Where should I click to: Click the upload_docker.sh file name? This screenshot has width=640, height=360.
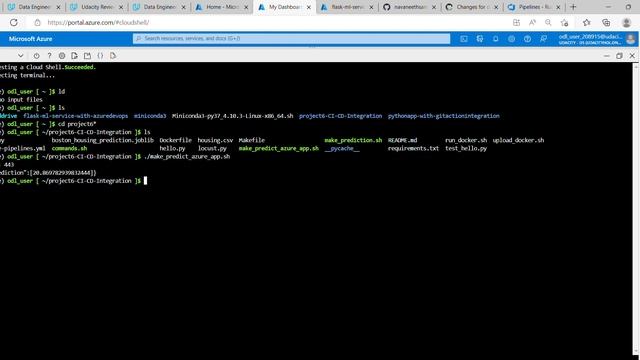518,140
